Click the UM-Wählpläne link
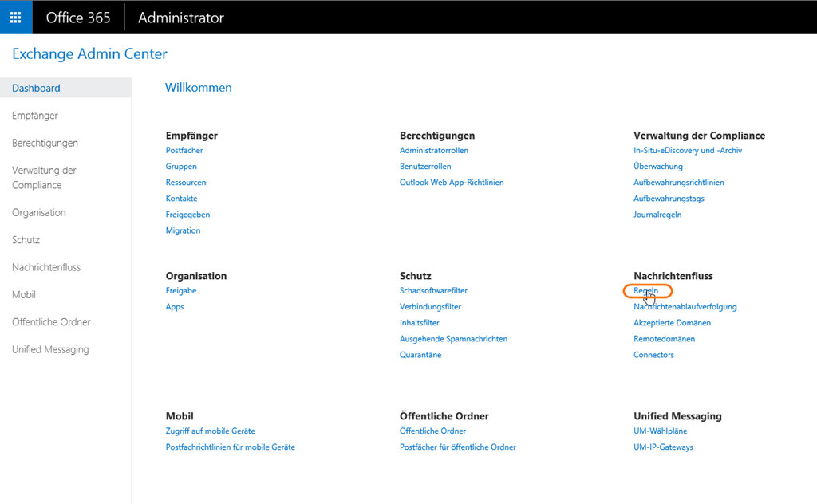 pos(658,431)
